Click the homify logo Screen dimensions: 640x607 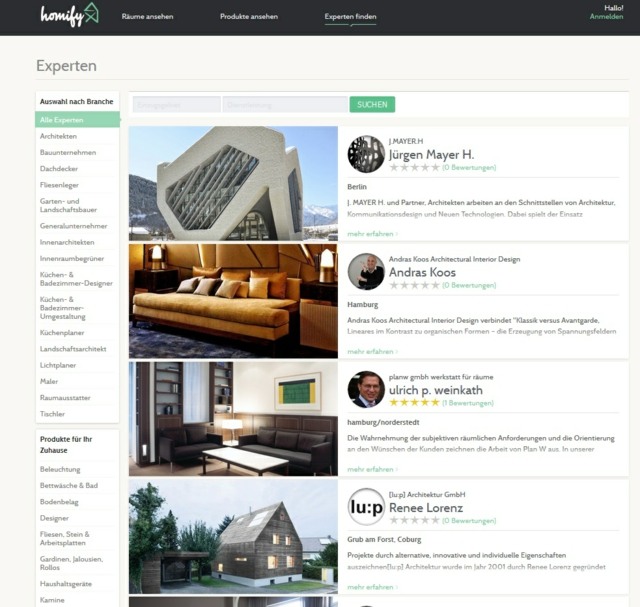[69, 15]
